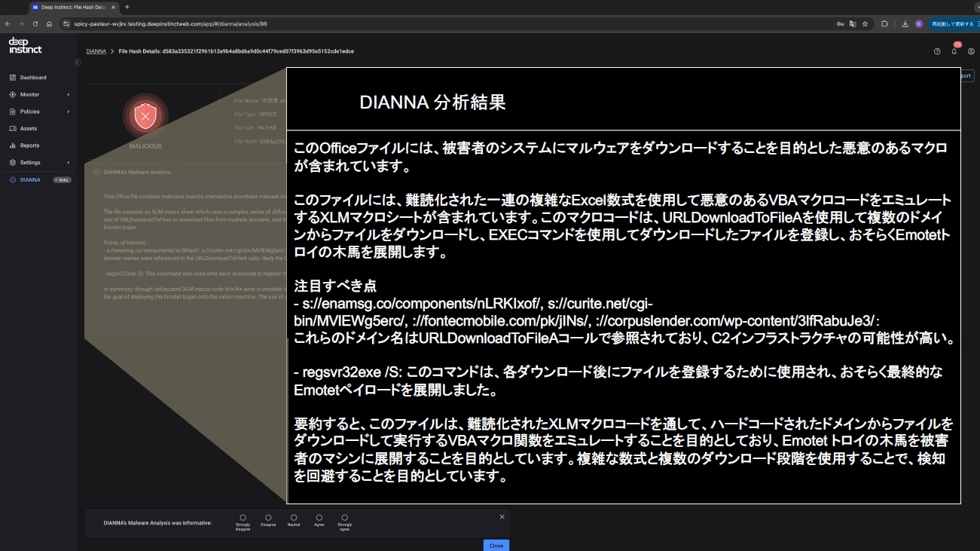980x551 pixels.
Task: Click the browser profile avatar
Action: 919,23
